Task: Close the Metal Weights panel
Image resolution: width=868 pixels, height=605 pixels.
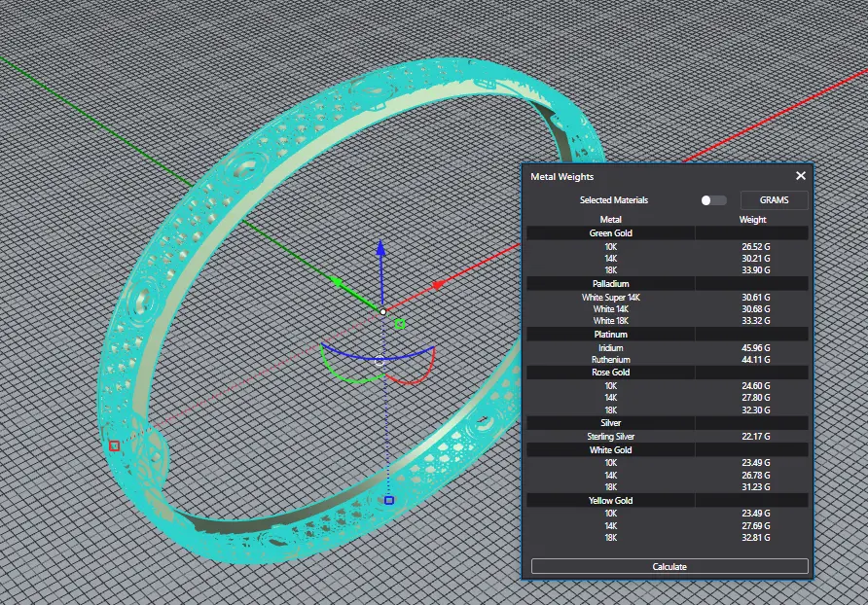Action: coord(801,175)
